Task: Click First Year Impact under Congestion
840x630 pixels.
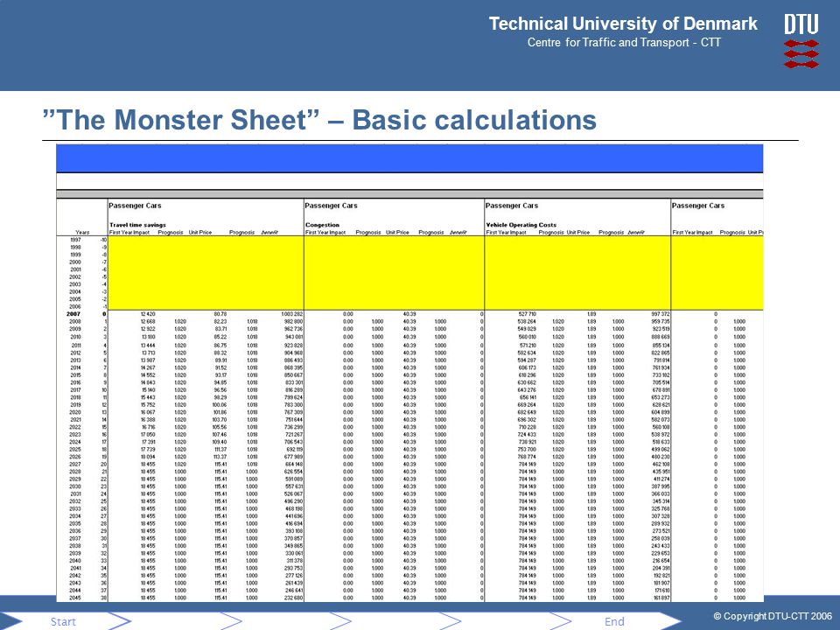Action: (x=325, y=233)
